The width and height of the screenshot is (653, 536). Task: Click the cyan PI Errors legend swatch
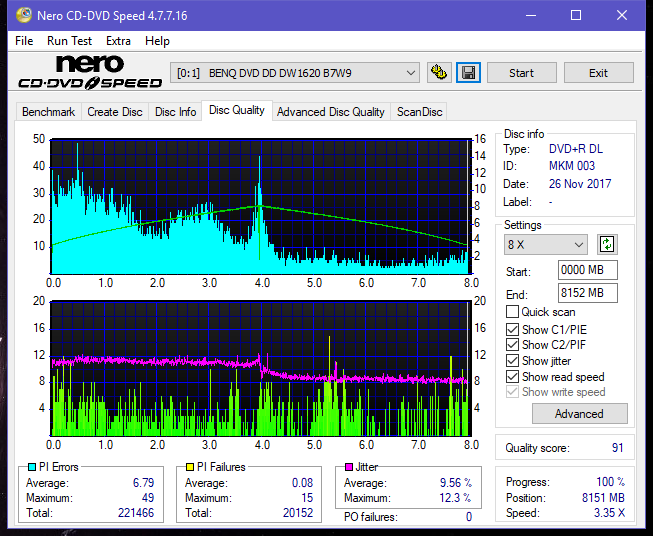pos(32,467)
